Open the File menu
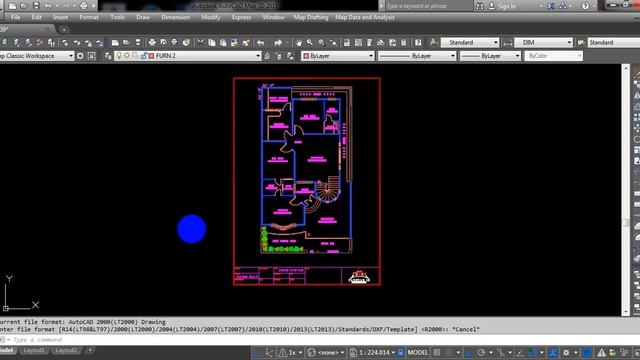This screenshot has height=360, width=640. click(x=16, y=17)
